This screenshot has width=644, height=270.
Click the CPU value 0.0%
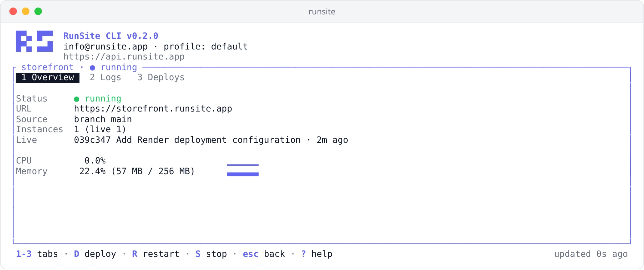point(95,161)
